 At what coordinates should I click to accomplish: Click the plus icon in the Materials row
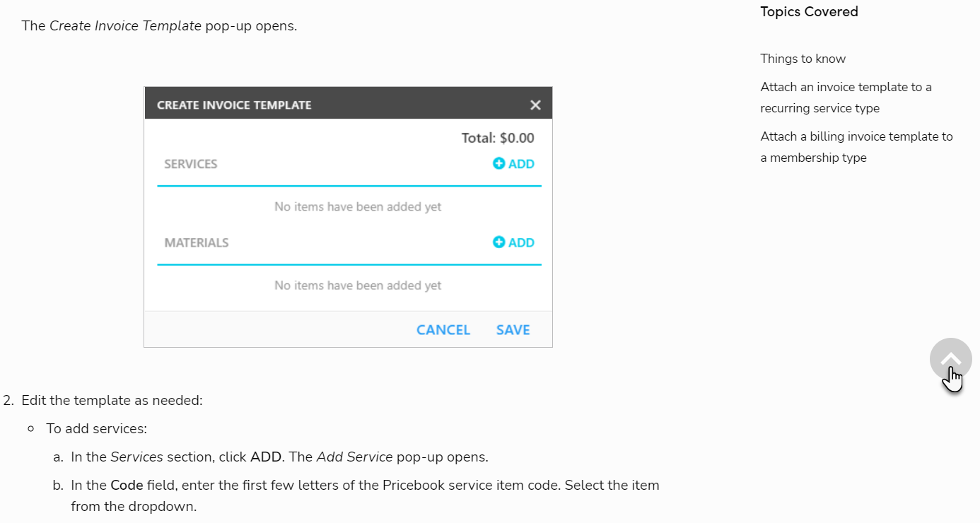498,242
